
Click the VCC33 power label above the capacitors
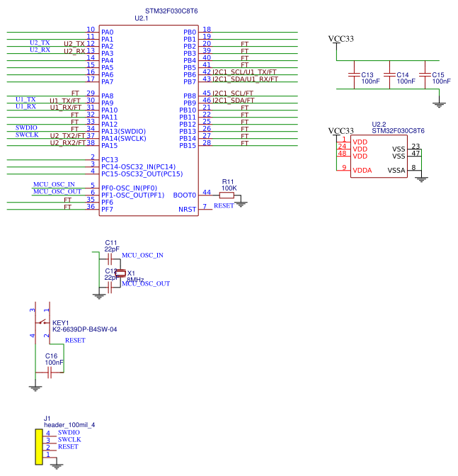[340, 39]
